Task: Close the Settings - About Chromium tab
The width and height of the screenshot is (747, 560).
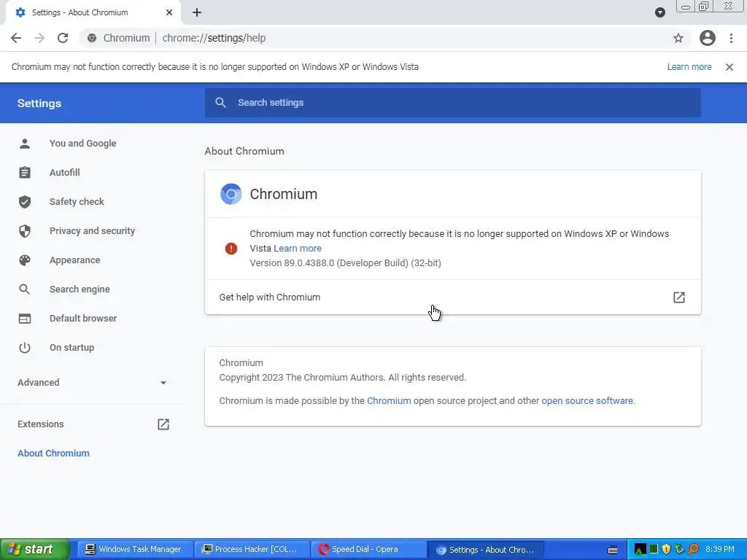Action: pos(169,12)
